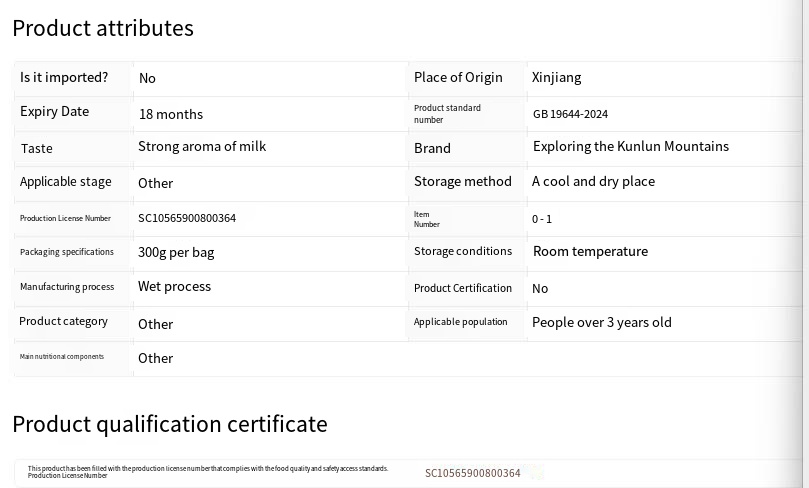The width and height of the screenshot is (809, 488).
Task: Click the license number in qualification certificate row
Action: (472, 473)
